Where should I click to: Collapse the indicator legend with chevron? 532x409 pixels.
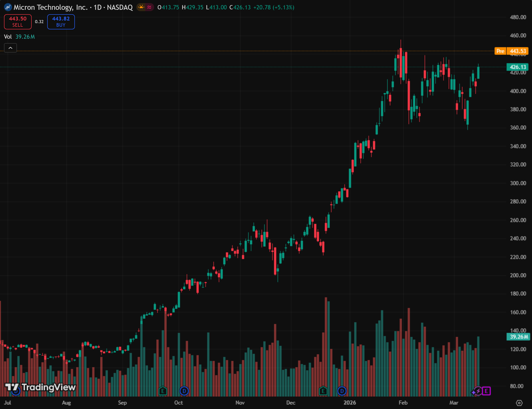click(10, 48)
